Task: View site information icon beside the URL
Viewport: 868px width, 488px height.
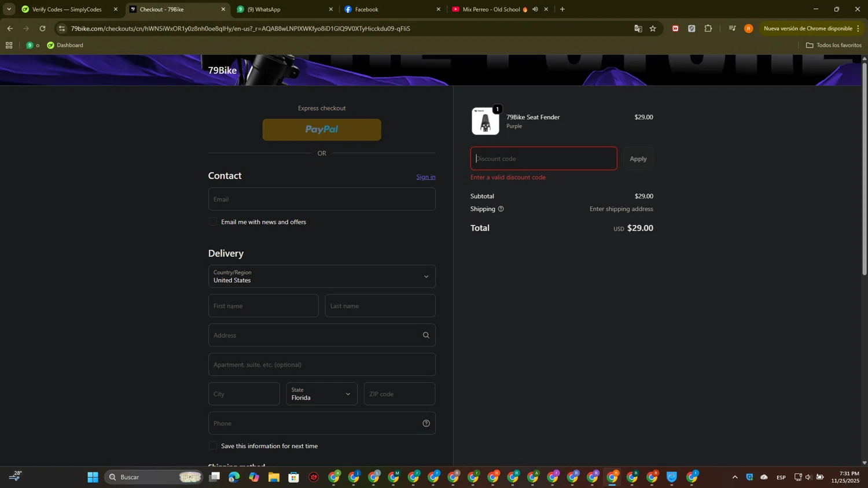Action: tap(62, 28)
